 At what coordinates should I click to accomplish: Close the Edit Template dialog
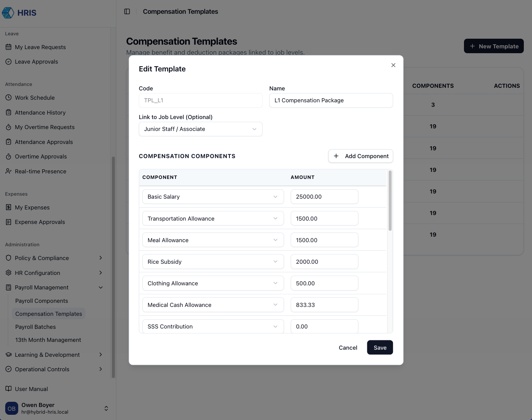click(x=393, y=65)
